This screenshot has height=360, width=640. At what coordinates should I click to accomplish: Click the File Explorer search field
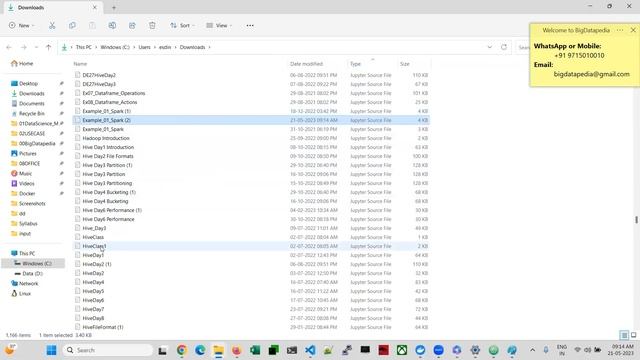522,47
